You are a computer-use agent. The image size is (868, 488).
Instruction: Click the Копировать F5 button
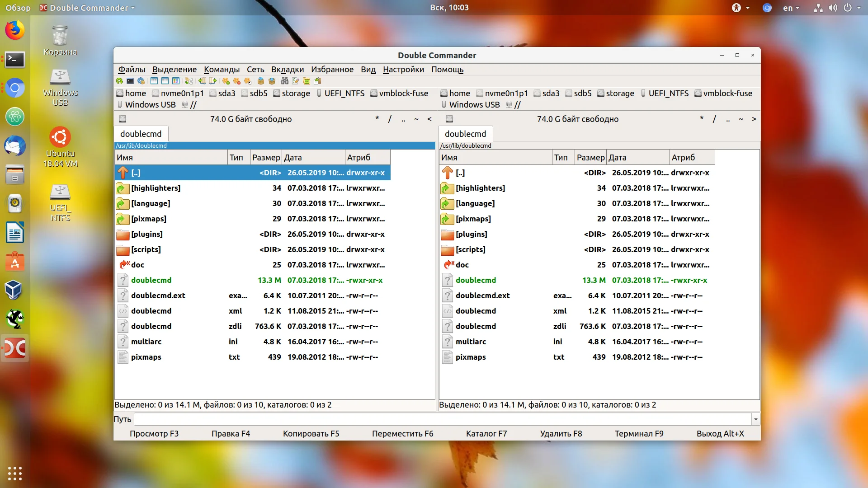point(311,433)
